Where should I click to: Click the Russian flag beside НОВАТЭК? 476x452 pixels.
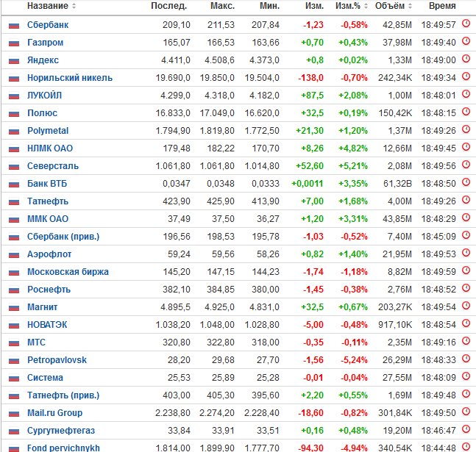(14, 325)
